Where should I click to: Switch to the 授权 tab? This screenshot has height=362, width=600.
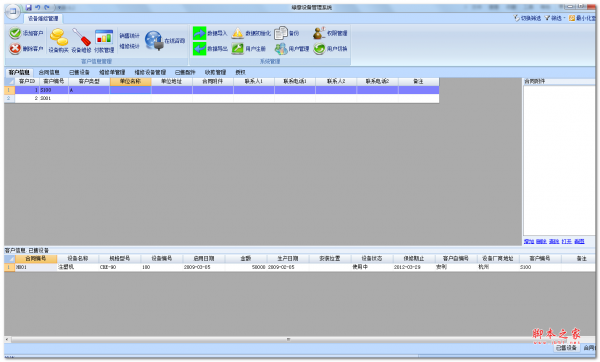(240, 72)
